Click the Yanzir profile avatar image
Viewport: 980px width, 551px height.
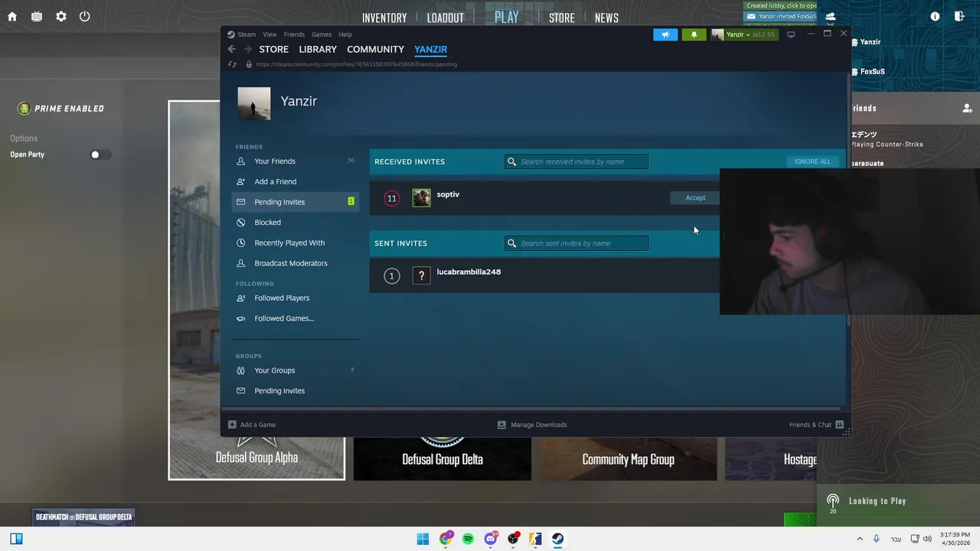pyautogui.click(x=253, y=103)
